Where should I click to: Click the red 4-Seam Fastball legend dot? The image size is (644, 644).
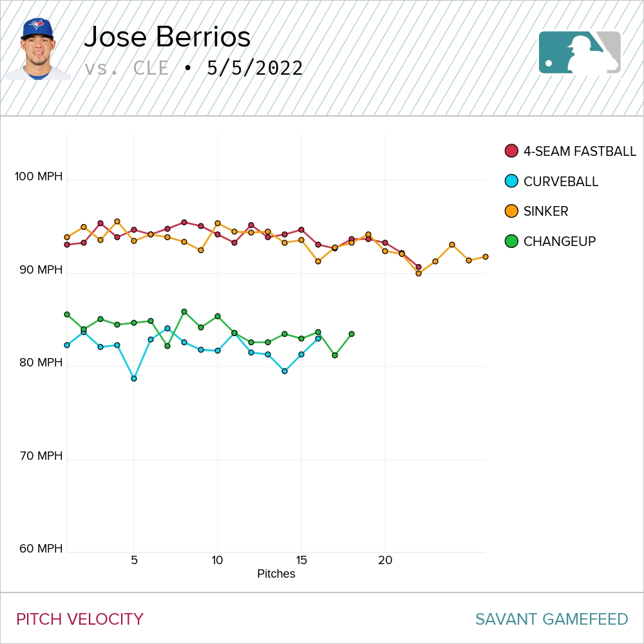(x=511, y=151)
